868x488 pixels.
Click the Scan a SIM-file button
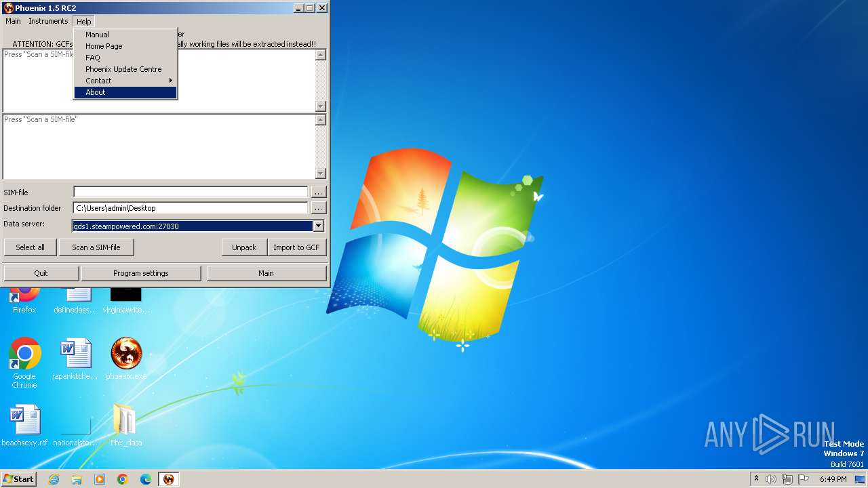point(96,247)
